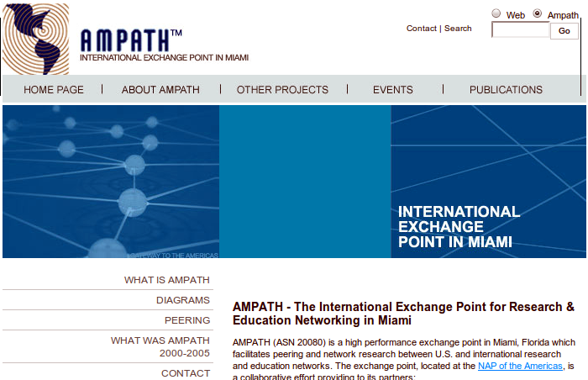Open the PUBLICATIONS menu item

pos(506,90)
